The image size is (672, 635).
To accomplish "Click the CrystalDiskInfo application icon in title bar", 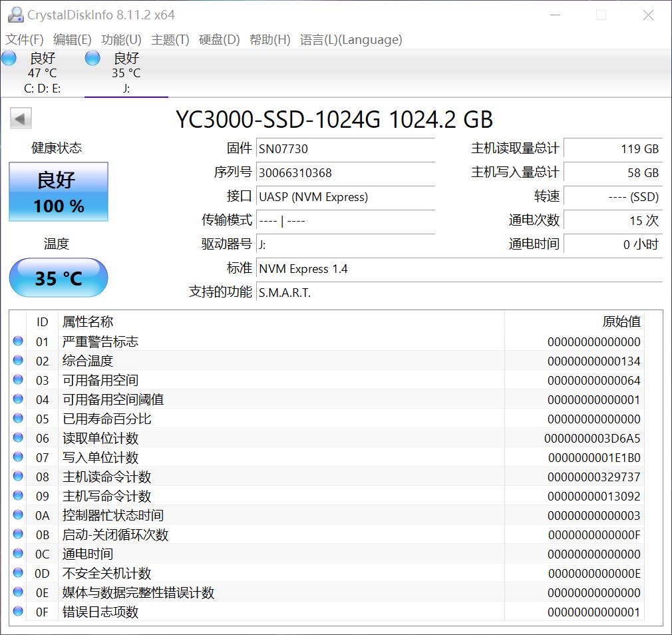I will (x=15, y=15).
